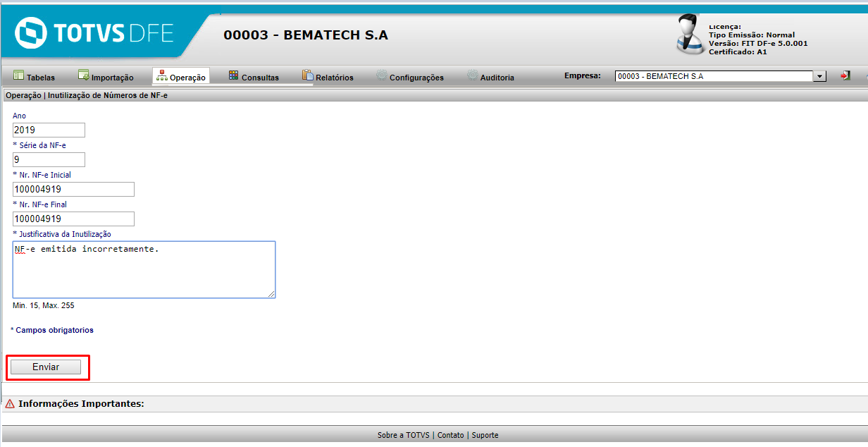868x447 pixels.
Task: Click the Certificado: A1 text
Action: click(738, 51)
